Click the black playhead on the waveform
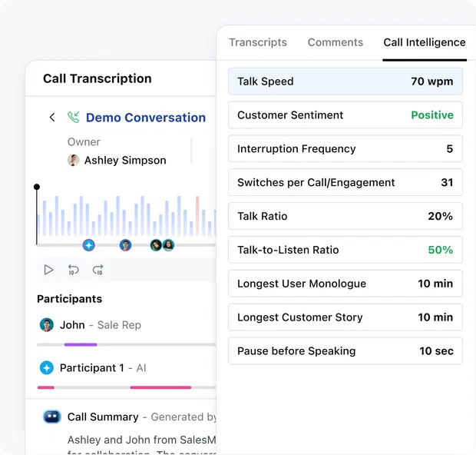Viewport: 476px width, 455px height. (x=37, y=188)
